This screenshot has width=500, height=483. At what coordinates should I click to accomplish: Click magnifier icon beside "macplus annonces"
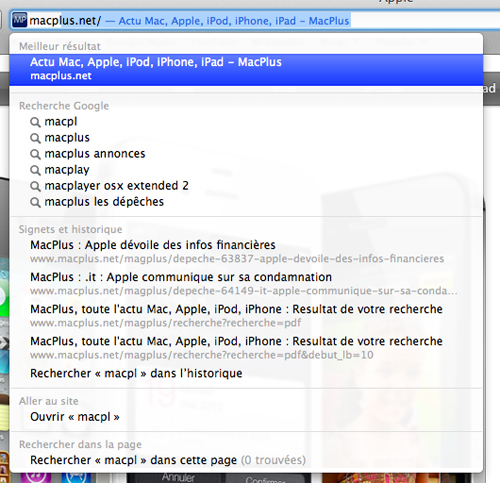coord(35,154)
